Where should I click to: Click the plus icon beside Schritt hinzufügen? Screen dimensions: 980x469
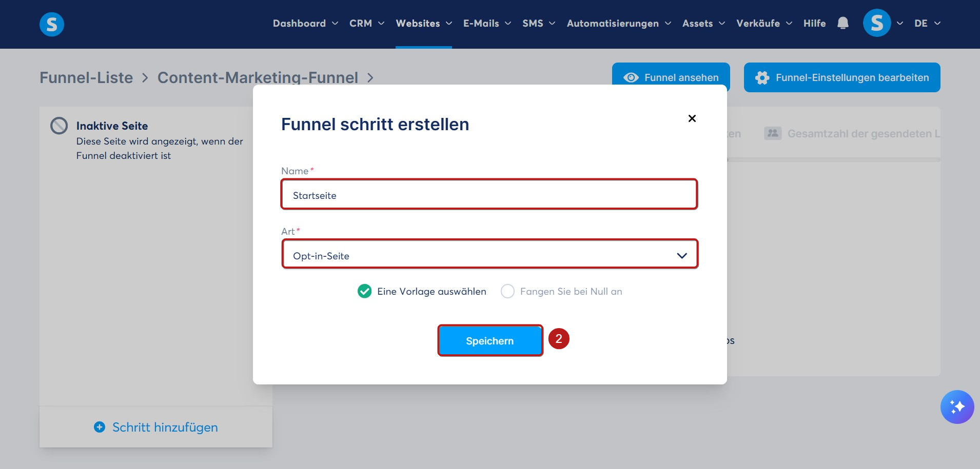click(x=100, y=427)
